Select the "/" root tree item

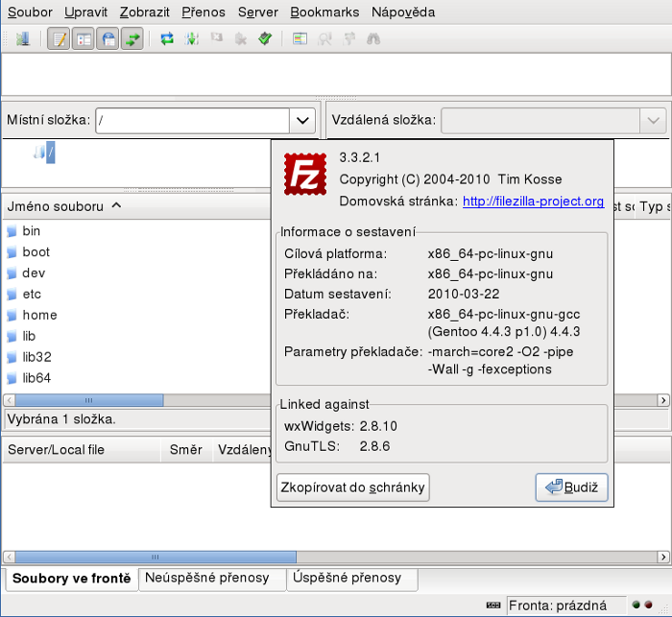pyautogui.click(x=51, y=153)
